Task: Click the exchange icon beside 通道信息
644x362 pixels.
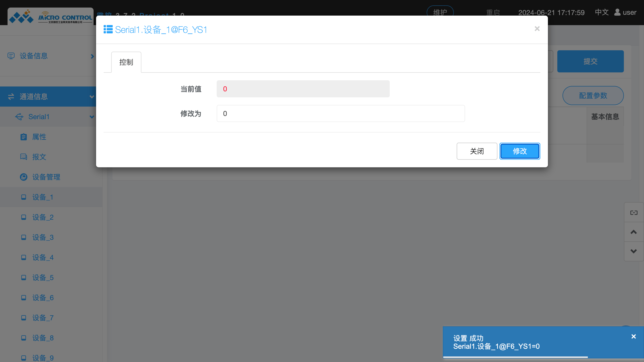Action: pyautogui.click(x=11, y=97)
